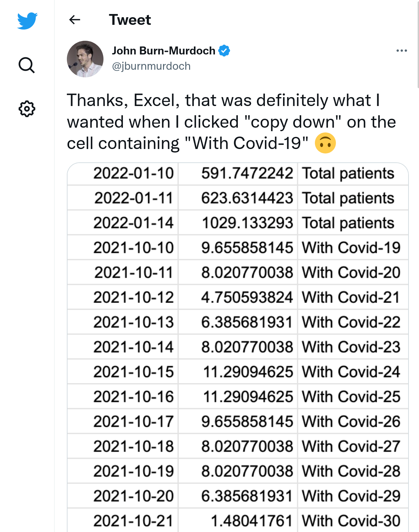Click the 1029.133293 value in the image

click(247, 223)
